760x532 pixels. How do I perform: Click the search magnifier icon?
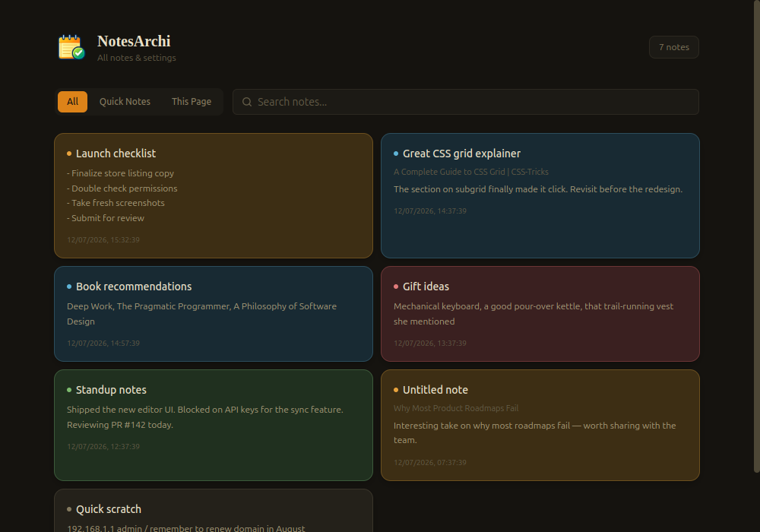[x=247, y=102]
